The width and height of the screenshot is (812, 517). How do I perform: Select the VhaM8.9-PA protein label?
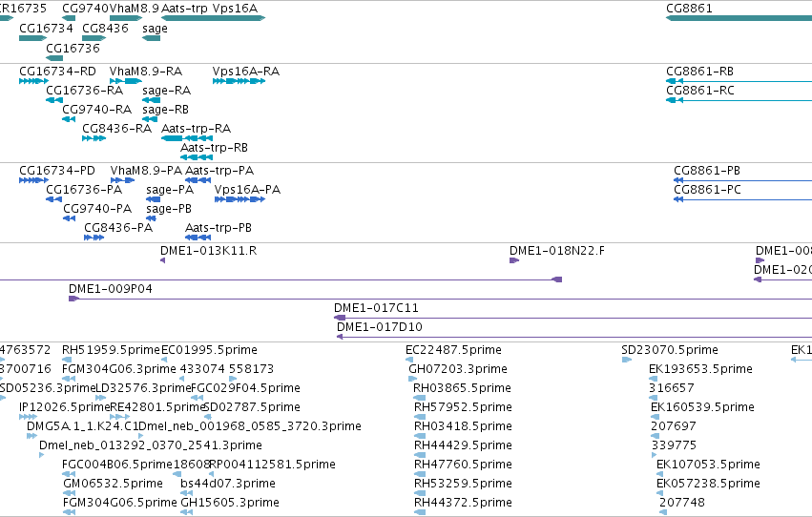click(x=147, y=170)
